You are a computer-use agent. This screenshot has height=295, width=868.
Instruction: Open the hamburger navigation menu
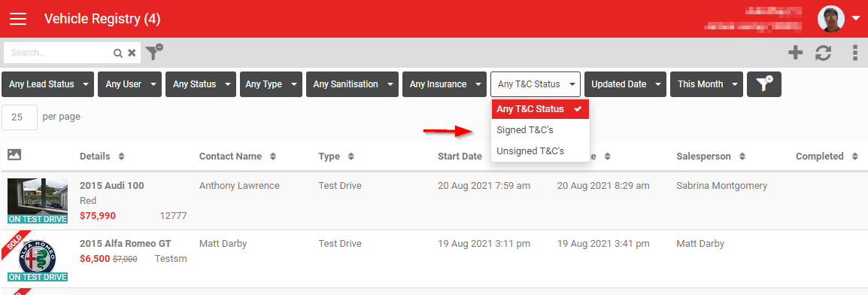coord(18,19)
